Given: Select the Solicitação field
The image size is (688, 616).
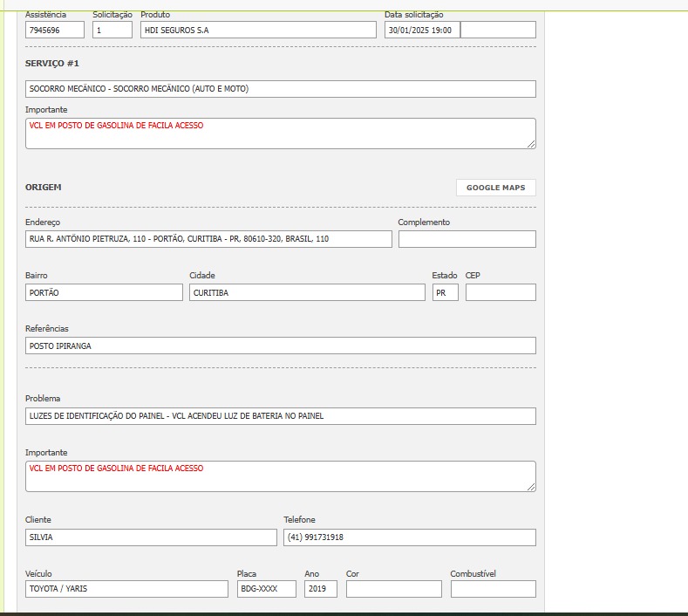Looking at the screenshot, I should click(112, 30).
